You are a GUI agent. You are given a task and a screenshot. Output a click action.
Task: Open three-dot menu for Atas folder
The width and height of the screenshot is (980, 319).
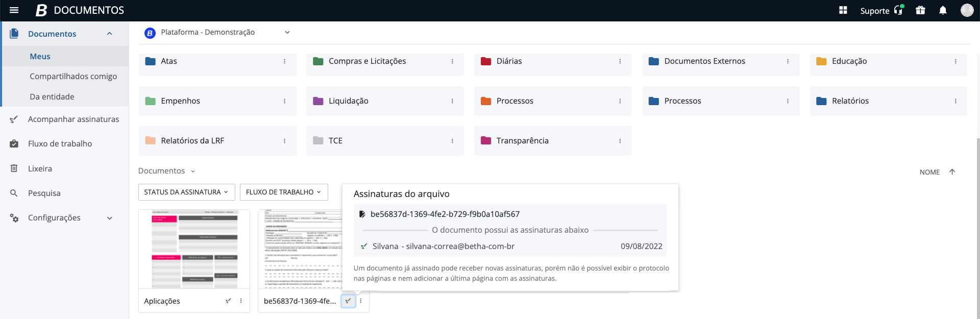pyautogui.click(x=284, y=61)
